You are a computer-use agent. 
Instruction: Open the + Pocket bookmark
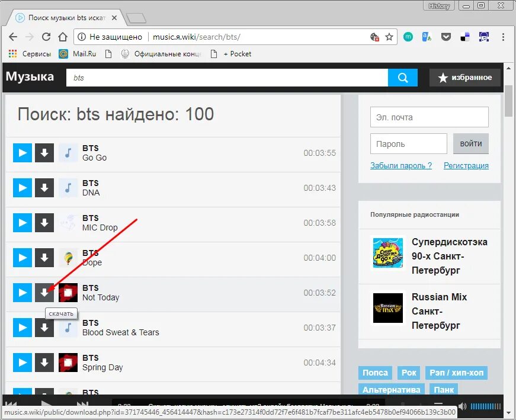pos(231,54)
